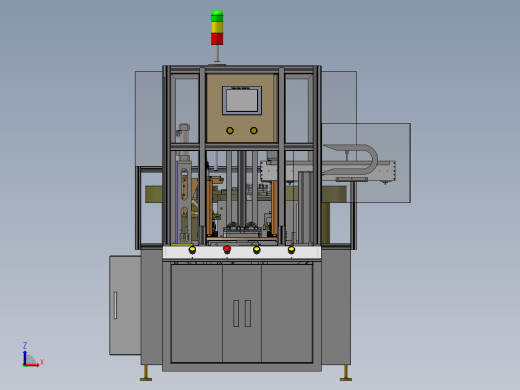Pick the left brass leveling foot
The image size is (520, 390).
click(x=146, y=373)
